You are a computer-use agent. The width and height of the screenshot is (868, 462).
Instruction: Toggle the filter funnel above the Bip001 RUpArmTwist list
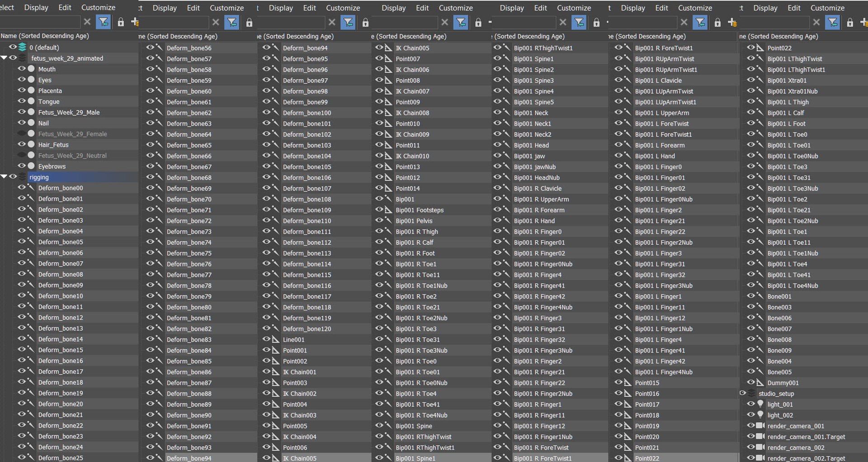coord(700,22)
